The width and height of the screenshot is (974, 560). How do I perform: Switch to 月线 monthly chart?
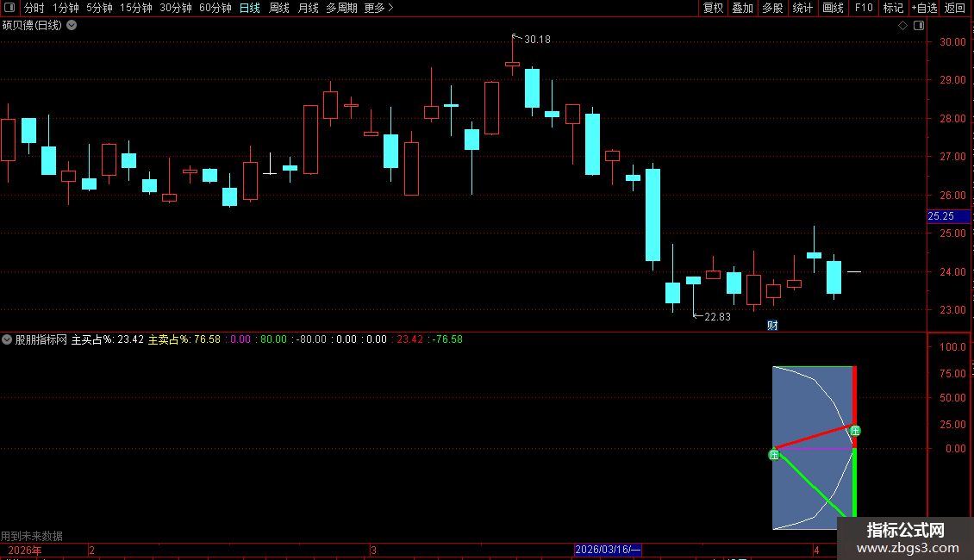point(308,8)
